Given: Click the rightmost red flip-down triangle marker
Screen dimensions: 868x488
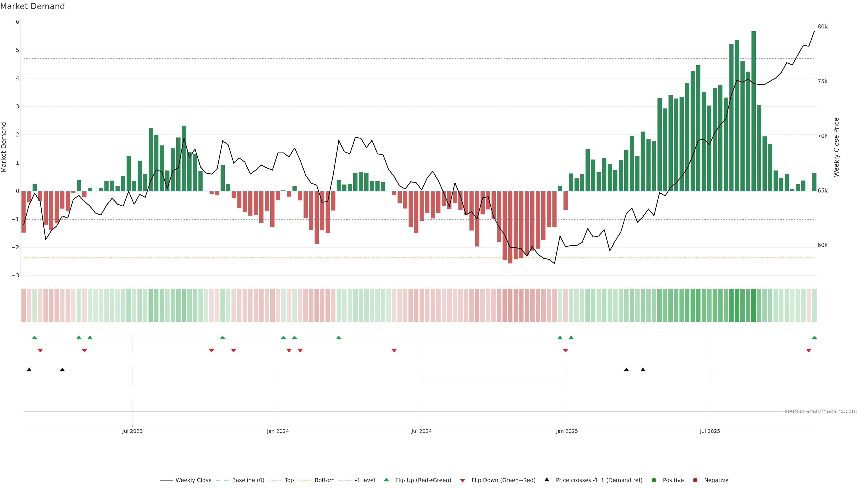Looking at the screenshot, I should pyautogui.click(x=809, y=351).
